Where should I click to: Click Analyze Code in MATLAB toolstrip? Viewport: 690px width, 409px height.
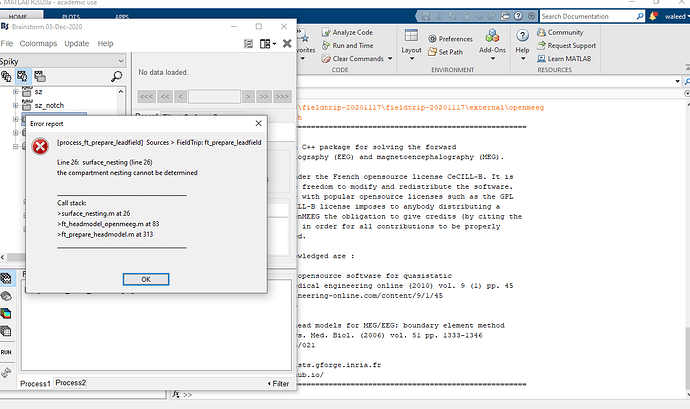click(347, 32)
